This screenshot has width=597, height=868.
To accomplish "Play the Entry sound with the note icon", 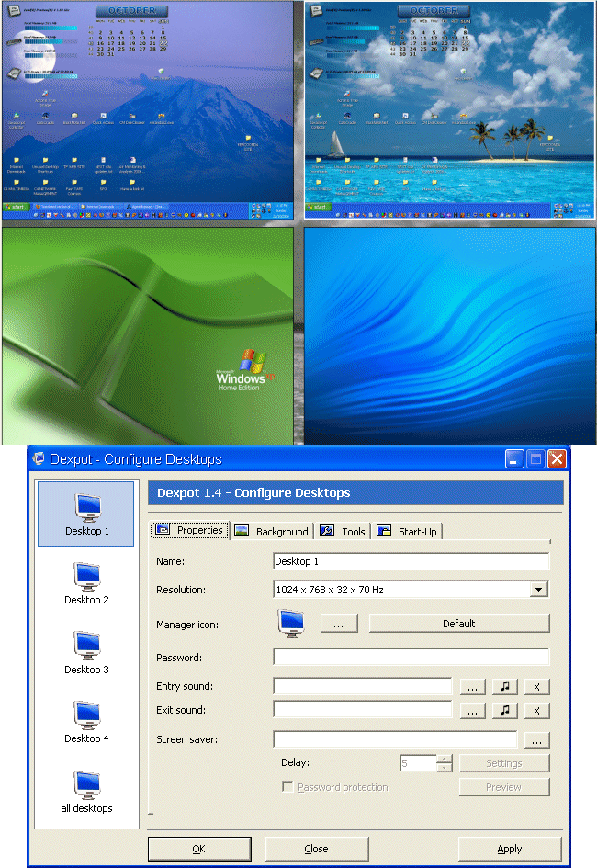I will tap(505, 686).
